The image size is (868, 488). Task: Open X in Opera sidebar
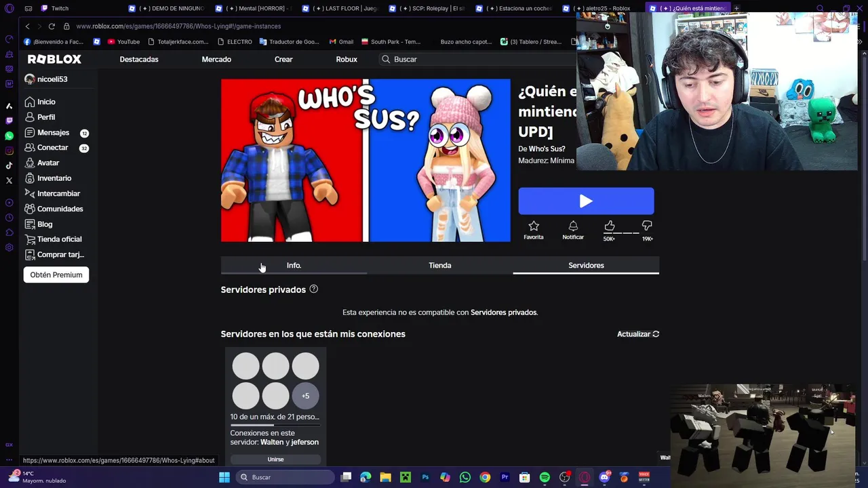click(9, 180)
